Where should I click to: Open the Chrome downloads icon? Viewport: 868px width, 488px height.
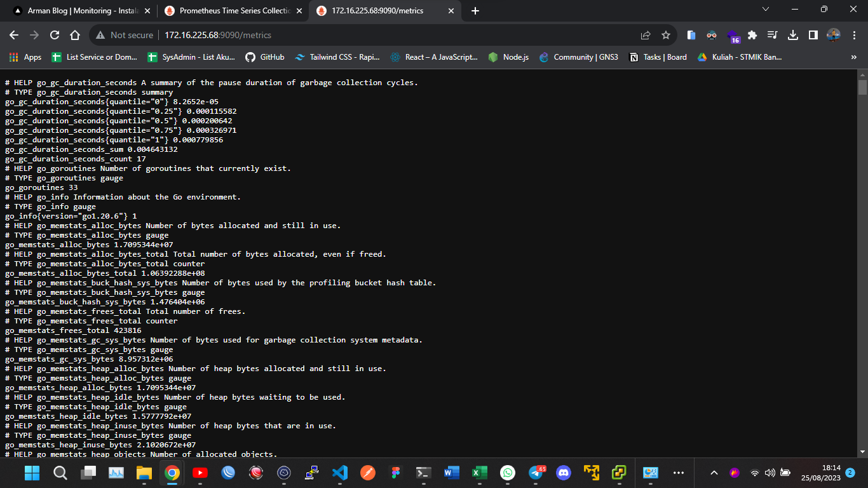coord(792,35)
